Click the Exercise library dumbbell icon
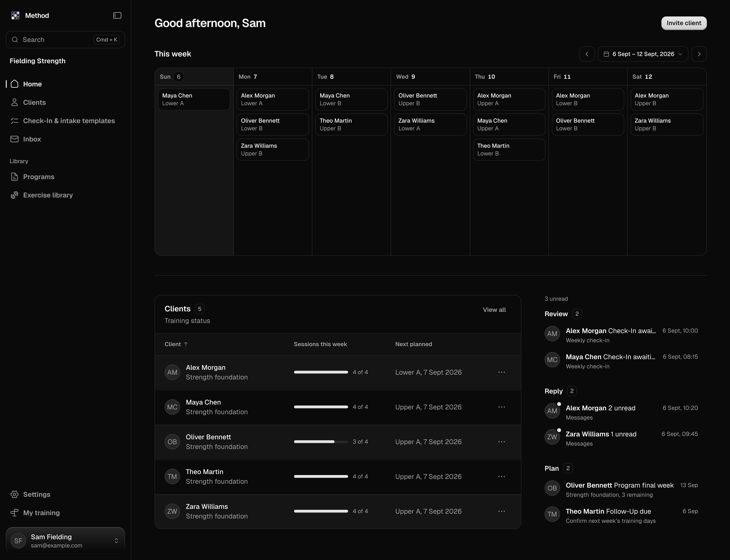 coord(14,195)
